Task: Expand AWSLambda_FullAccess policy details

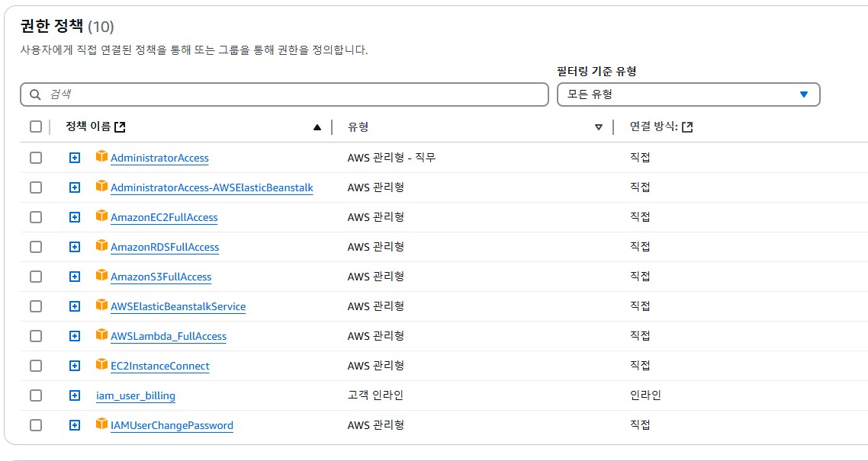Action: point(75,336)
